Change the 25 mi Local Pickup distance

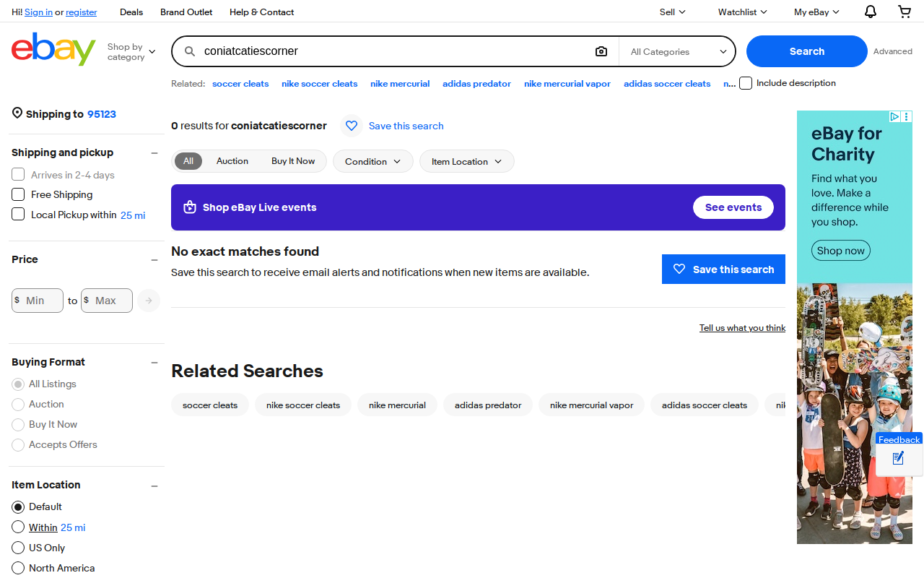coord(133,215)
